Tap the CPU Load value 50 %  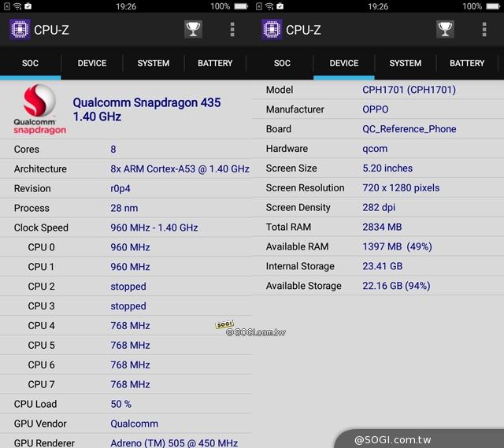pos(120,404)
